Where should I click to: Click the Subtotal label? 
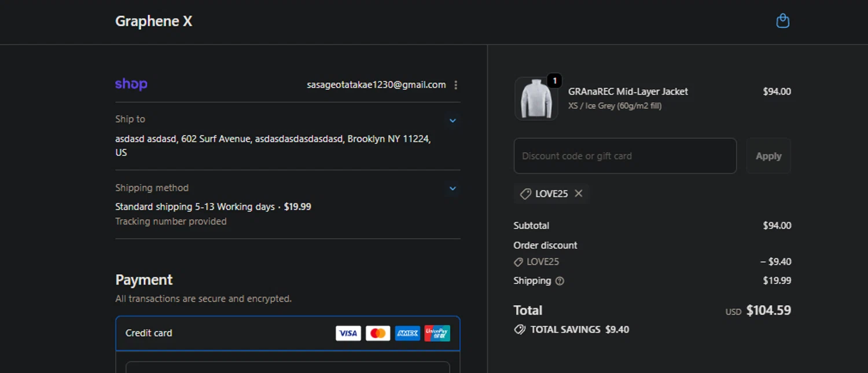531,225
